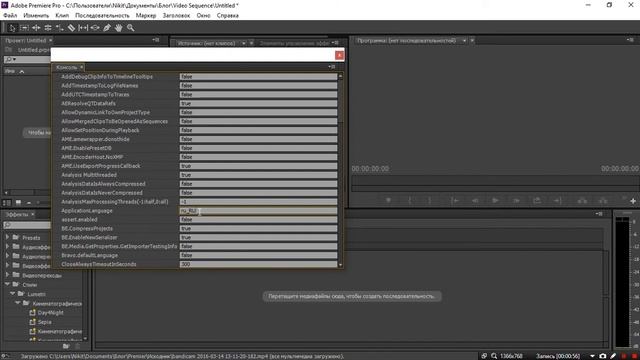Open the Последовательность menu
The height and width of the screenshot is (360, 640).
[102, 16]
